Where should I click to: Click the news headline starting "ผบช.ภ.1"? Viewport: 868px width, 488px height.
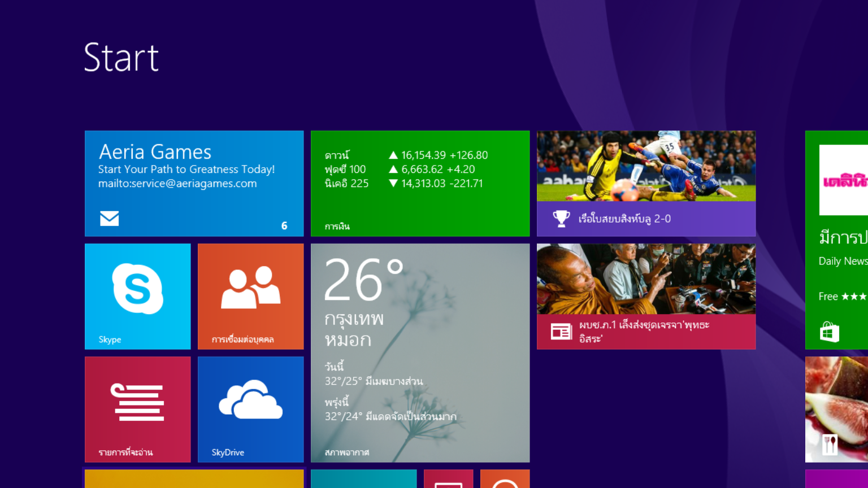[x=644, y=332]
